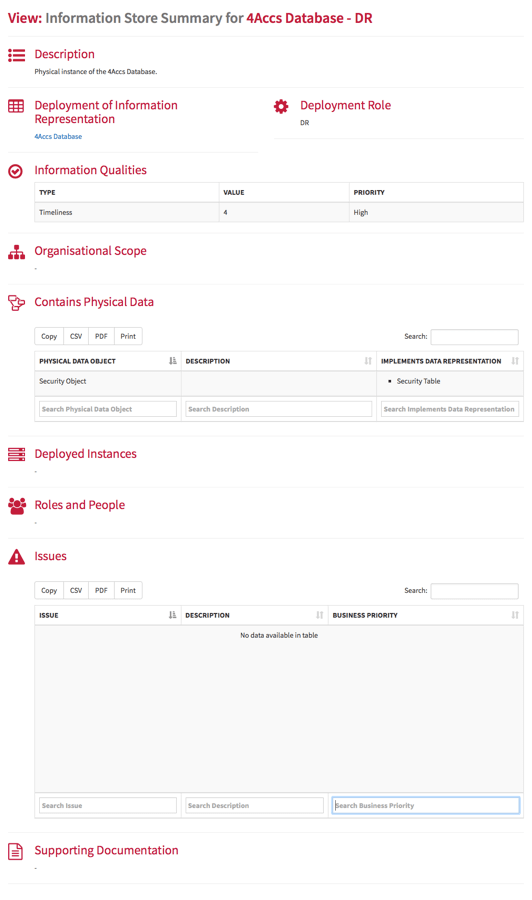Click the Issues warning triangle icon
The width and height of the screenshot is (532, 900).
coord(16,557)
